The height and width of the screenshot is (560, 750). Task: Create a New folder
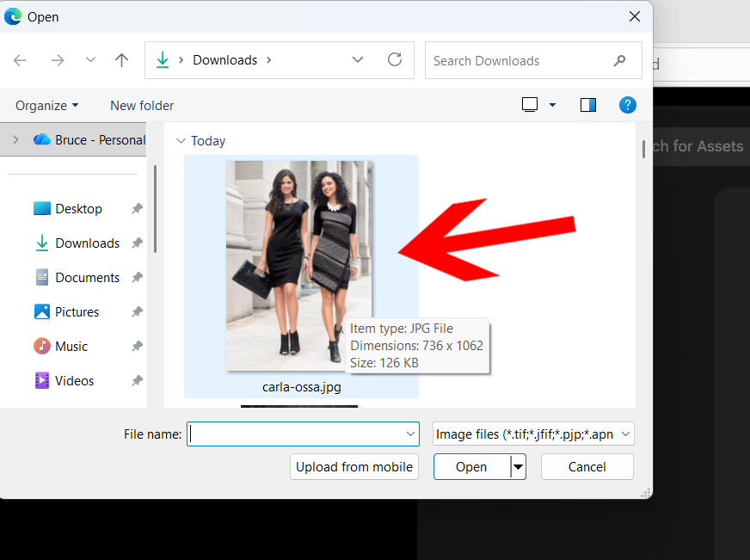click(142, 105)
